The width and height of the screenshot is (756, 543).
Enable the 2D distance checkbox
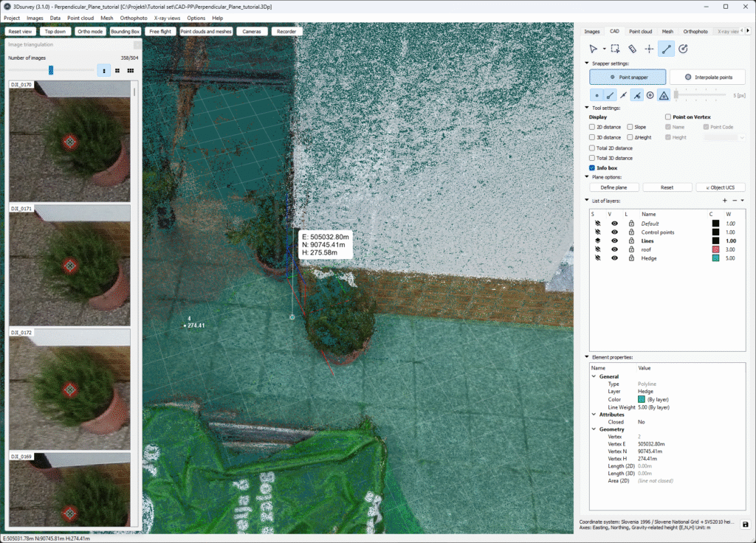pyautogui.click(x=591, y=127)
